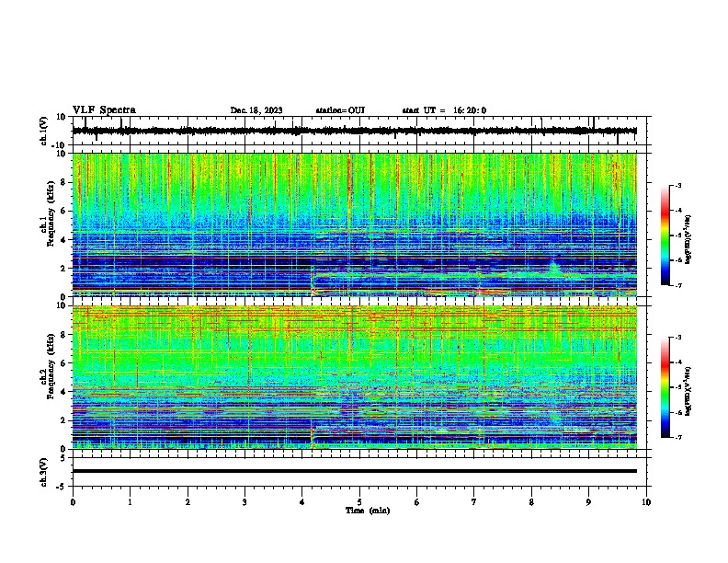
Task: Click the "-7" bottom label of ch.2 colorbar
Action: pyautogui.click(x=677, y=437)
